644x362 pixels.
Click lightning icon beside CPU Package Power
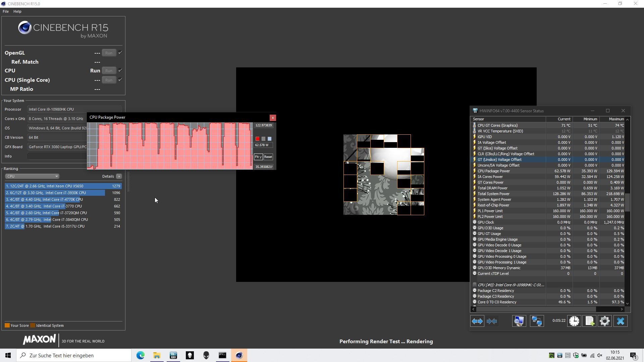point(474,171)
